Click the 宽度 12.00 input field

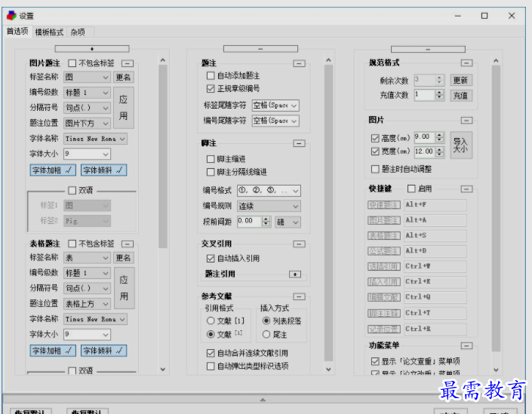pyautogui.click(x=424, y=152)
